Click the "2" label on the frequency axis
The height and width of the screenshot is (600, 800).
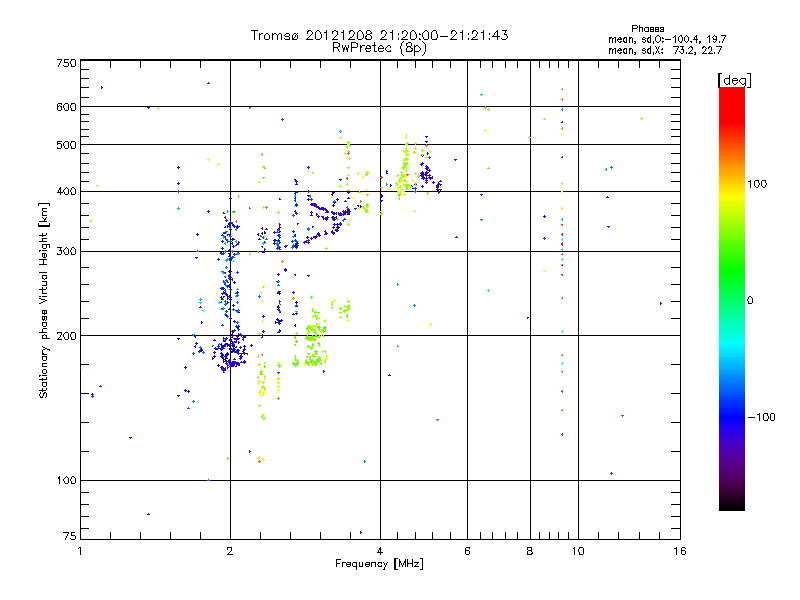pyautogui.click(x=230, y=551)
